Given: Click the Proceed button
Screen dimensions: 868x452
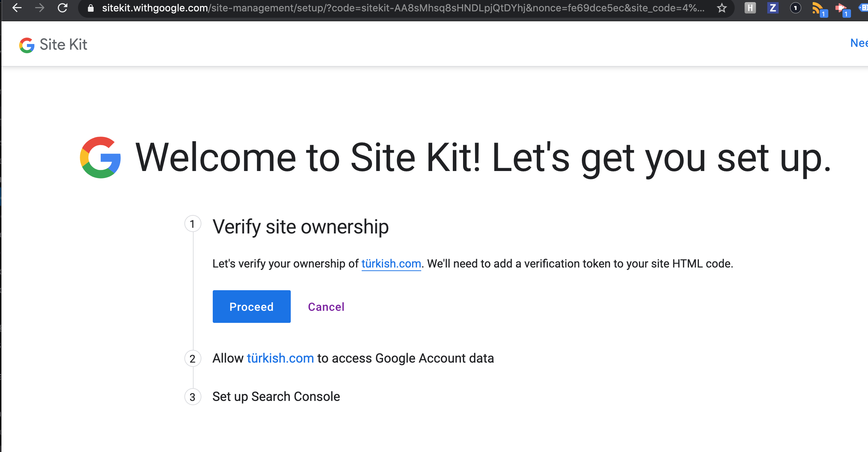Looking at the screenshot, I should point(251,306).
